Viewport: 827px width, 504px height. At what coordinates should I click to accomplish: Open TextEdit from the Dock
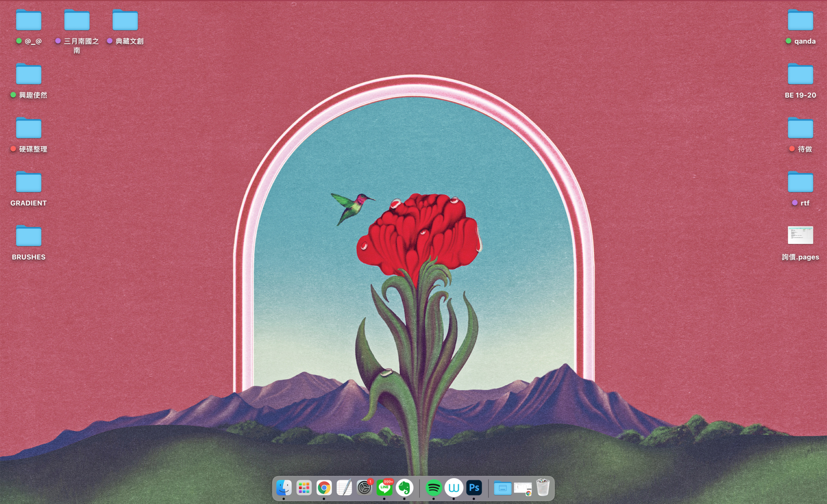tap(344, 488)
